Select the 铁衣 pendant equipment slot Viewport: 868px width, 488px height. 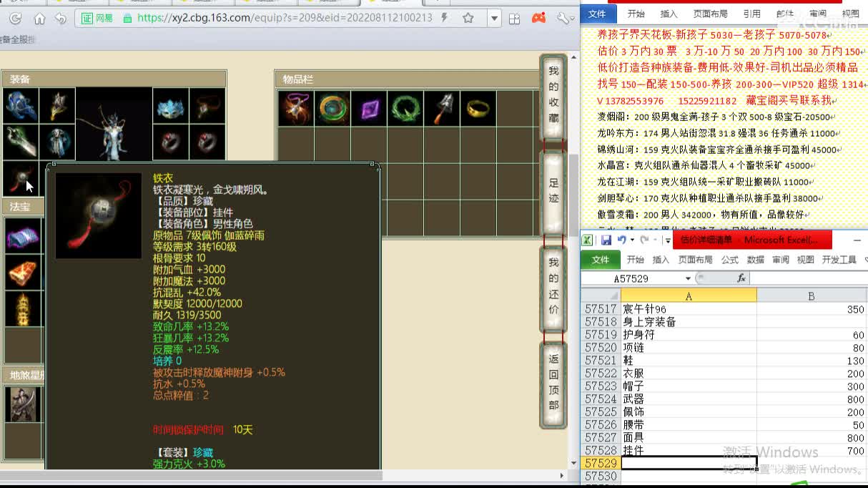21,177
